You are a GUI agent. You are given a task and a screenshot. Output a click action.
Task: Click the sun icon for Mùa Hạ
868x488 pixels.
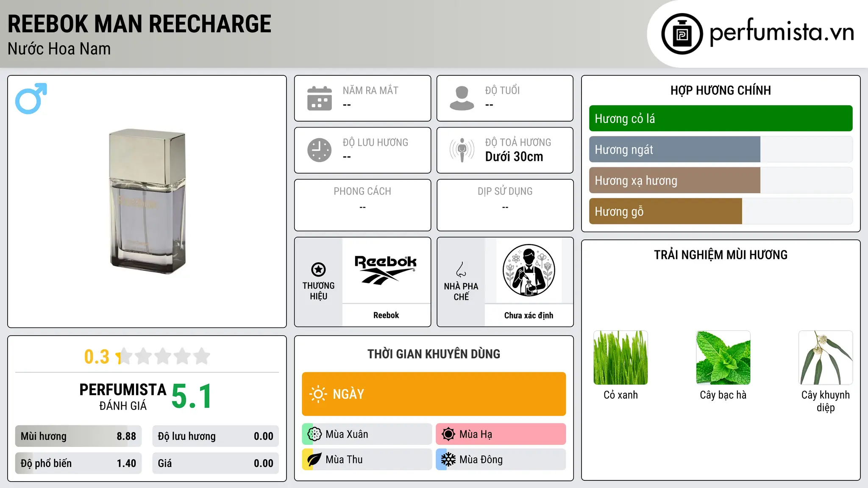448,434
